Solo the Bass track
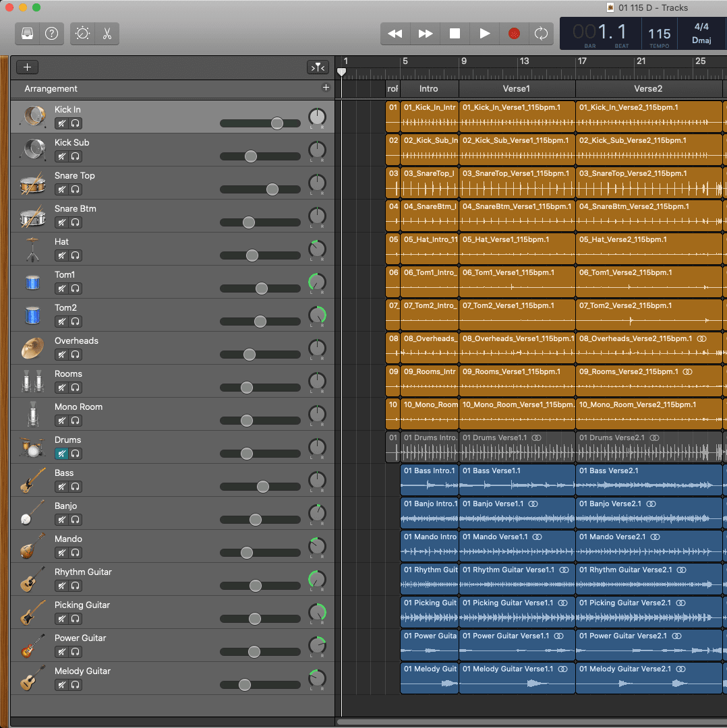The width and height of the screenshot is (727, 728). [x=75, y=487]
